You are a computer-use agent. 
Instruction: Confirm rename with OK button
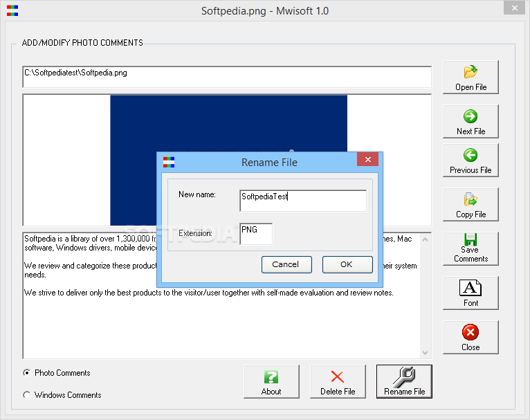tap(347, 264)
